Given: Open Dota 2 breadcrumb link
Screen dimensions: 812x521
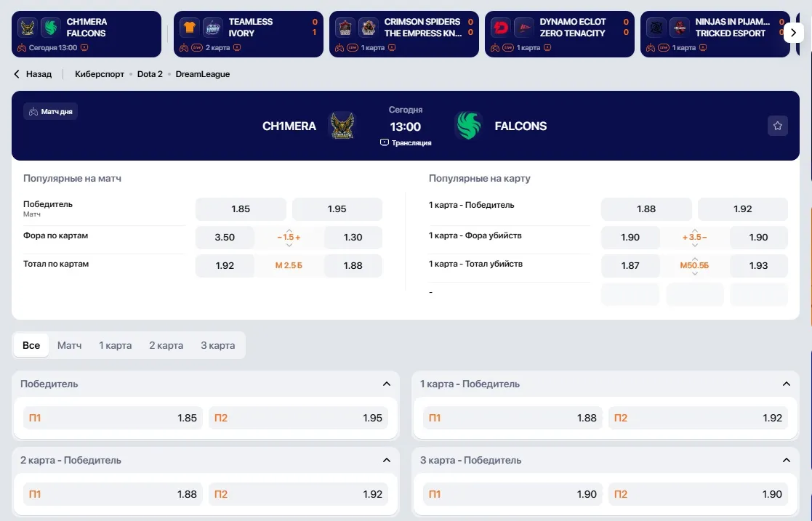Looking at the screenshot, I should pos(150,74).
